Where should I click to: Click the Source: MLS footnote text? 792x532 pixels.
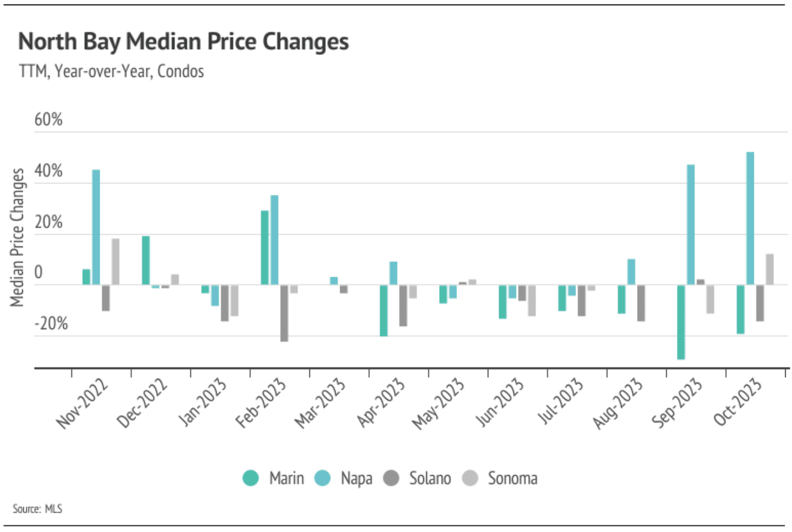[x=38, y=509]
